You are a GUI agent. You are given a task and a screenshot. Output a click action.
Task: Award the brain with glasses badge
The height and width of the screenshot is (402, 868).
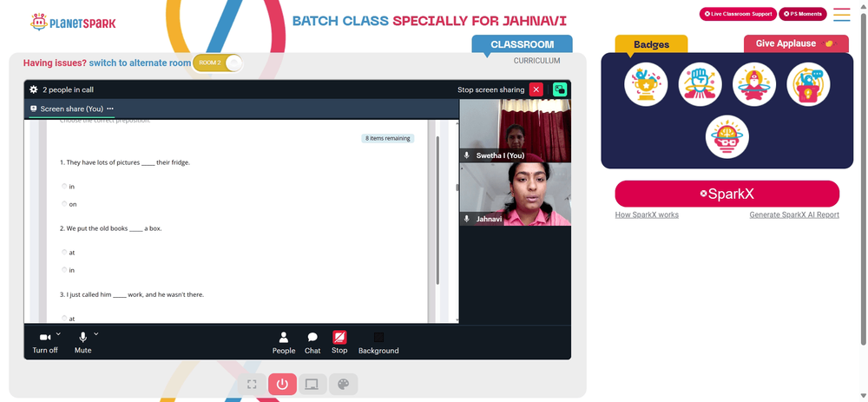point(727,137)
